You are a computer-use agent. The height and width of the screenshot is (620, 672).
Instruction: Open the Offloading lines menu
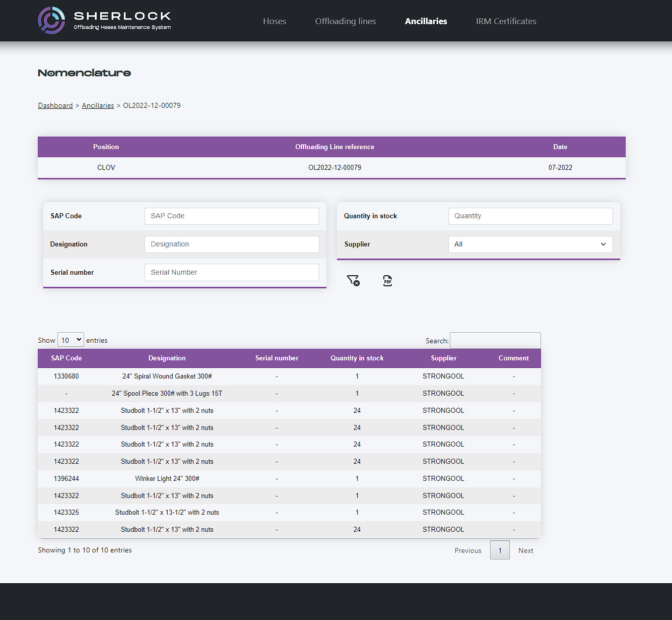tap(346, 21)
